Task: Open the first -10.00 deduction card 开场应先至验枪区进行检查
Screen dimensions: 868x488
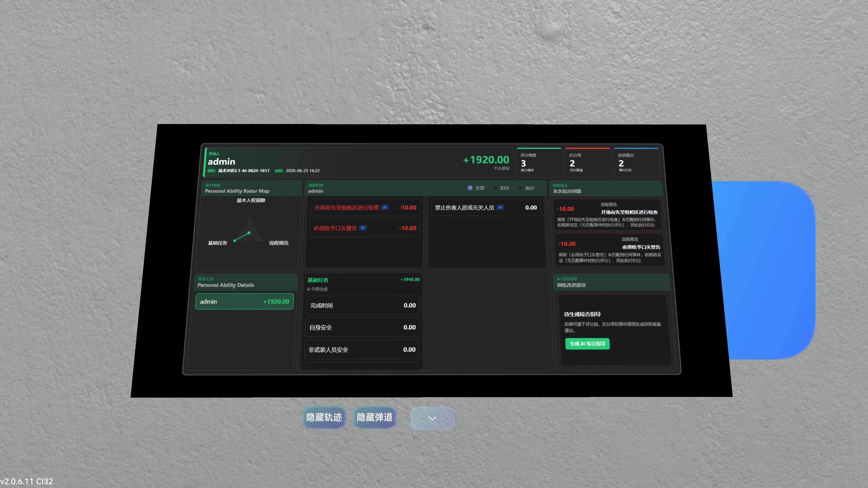Action: point(607,215)
